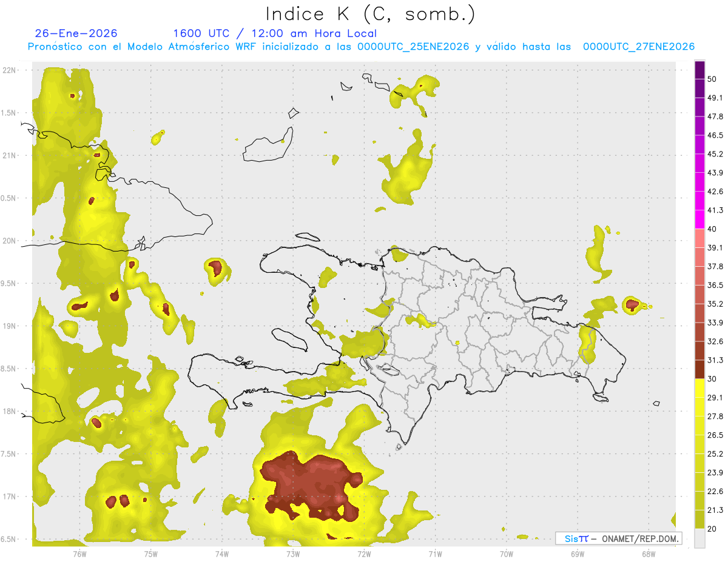Click the longitude label '69W'
This screenshot has width=728, height=562.
pos(578,554)
